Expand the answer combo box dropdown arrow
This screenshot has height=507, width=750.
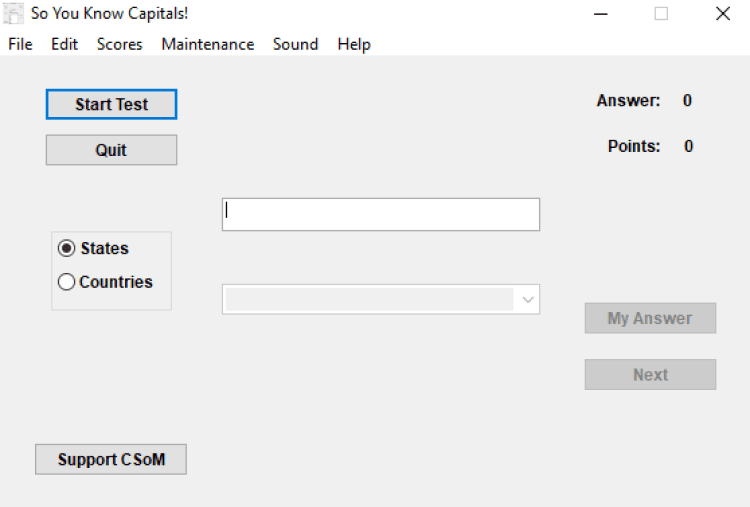(x=528, y=299)
